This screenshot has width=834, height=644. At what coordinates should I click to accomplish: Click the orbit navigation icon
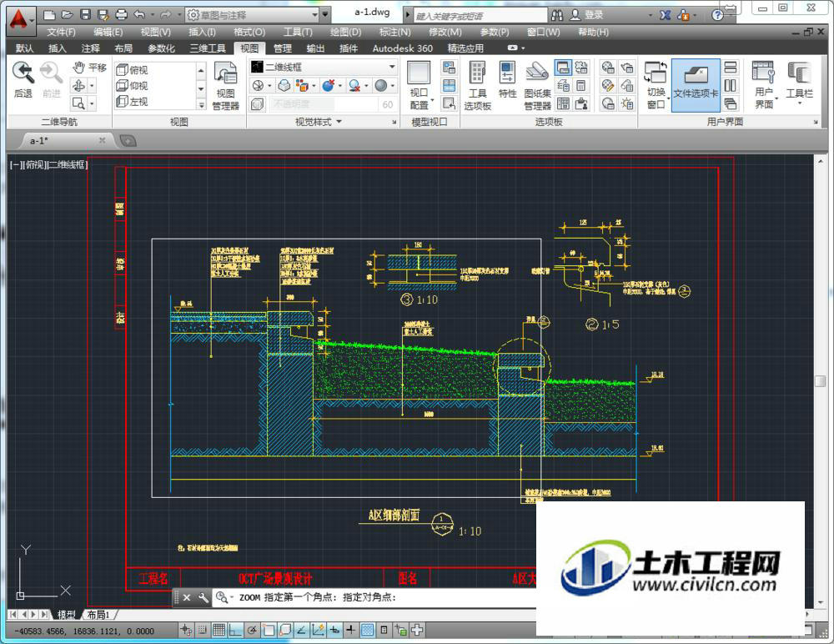78,86
